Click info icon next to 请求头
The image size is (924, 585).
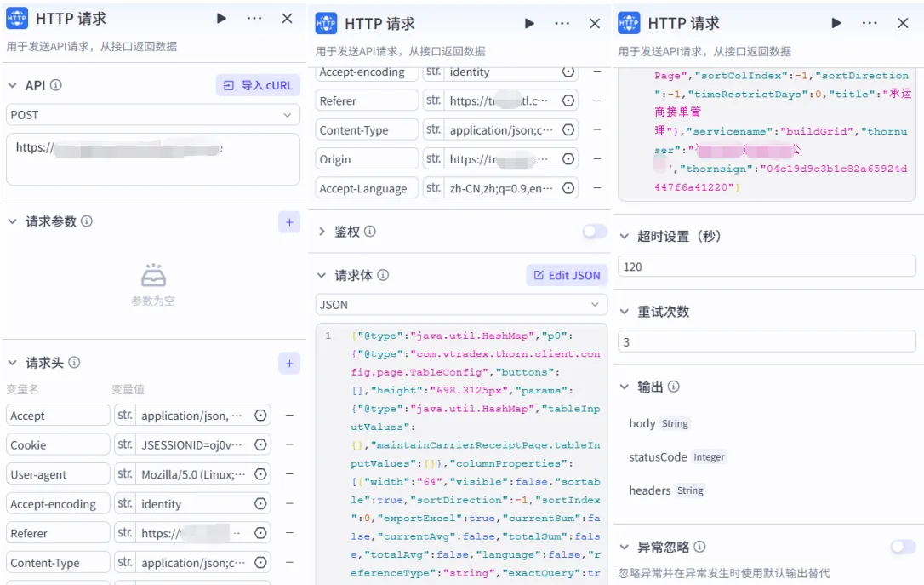coord(74,362)
